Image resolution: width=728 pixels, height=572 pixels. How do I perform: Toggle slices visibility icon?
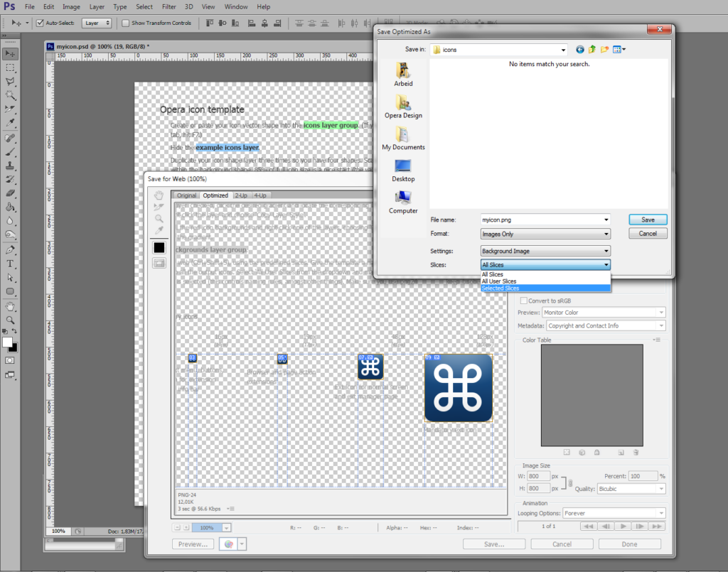(158, 264)
